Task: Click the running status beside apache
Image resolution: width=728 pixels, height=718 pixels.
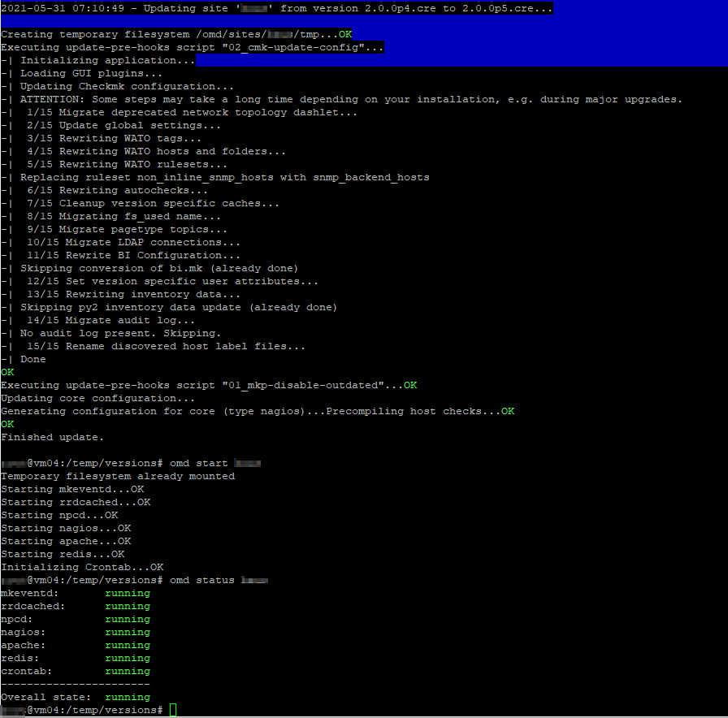Action: pyautogui.click(x=128, y=646)
